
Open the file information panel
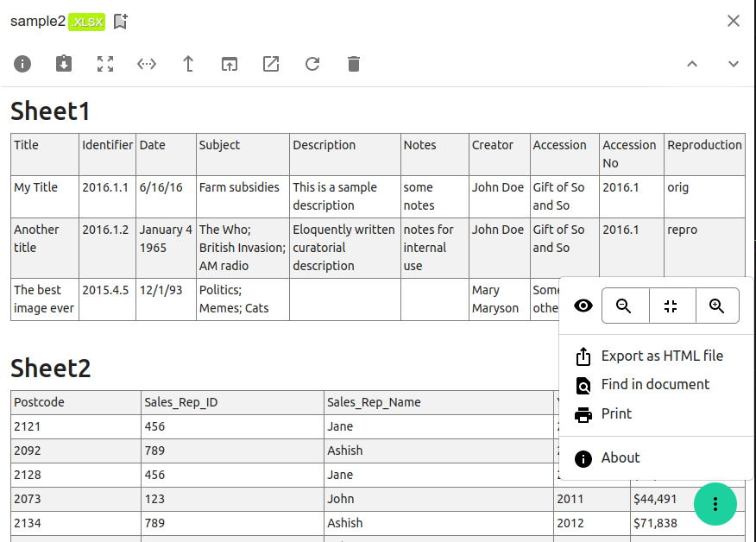(22, 64)
